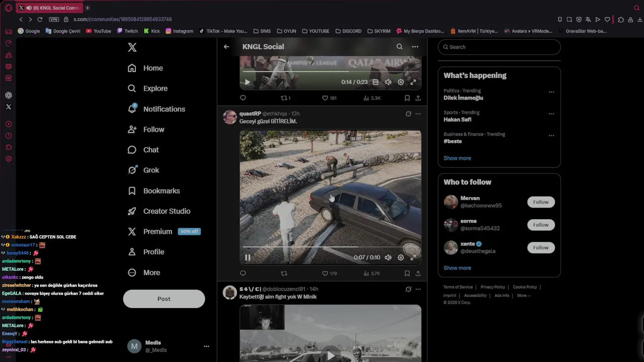Like the quastRP post with 179 likes
The image size is (644, 362).
pos(329,274)
